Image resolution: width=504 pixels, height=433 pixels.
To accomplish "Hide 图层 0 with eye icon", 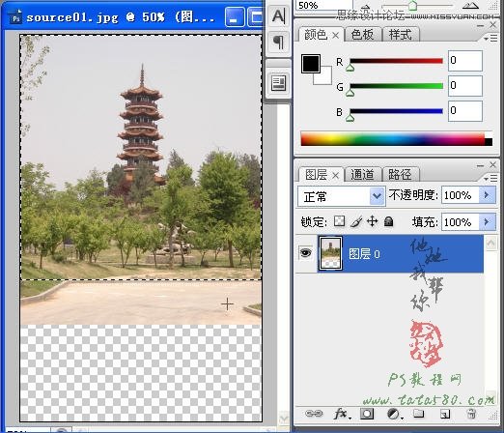I will pos(305,253).
